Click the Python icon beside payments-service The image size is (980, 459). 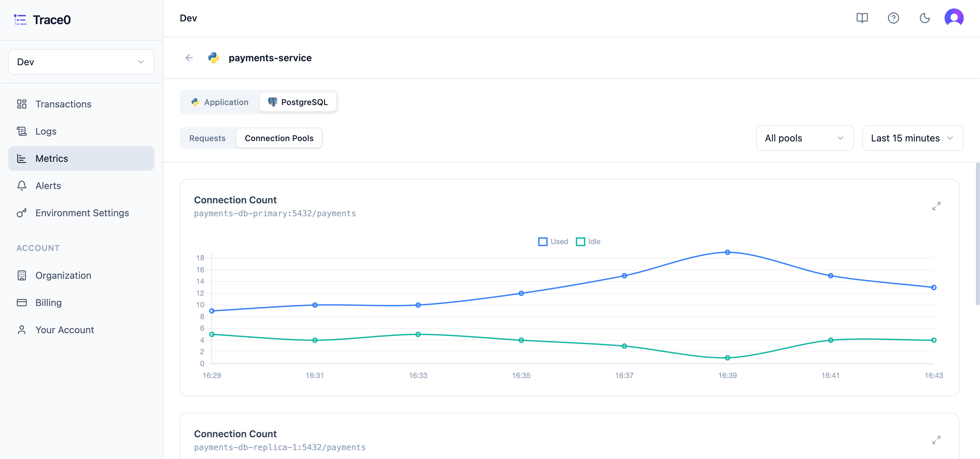pos(213,58)
